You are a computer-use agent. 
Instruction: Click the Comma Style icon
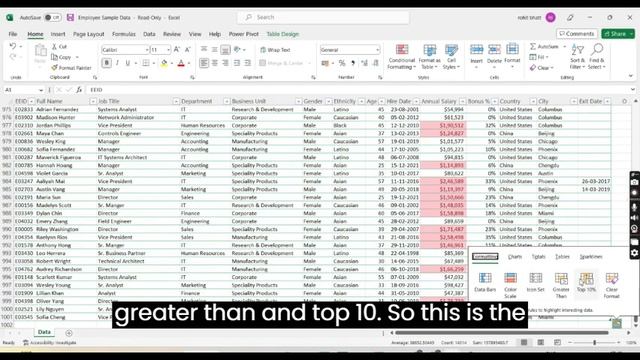[x=353, y=63]
